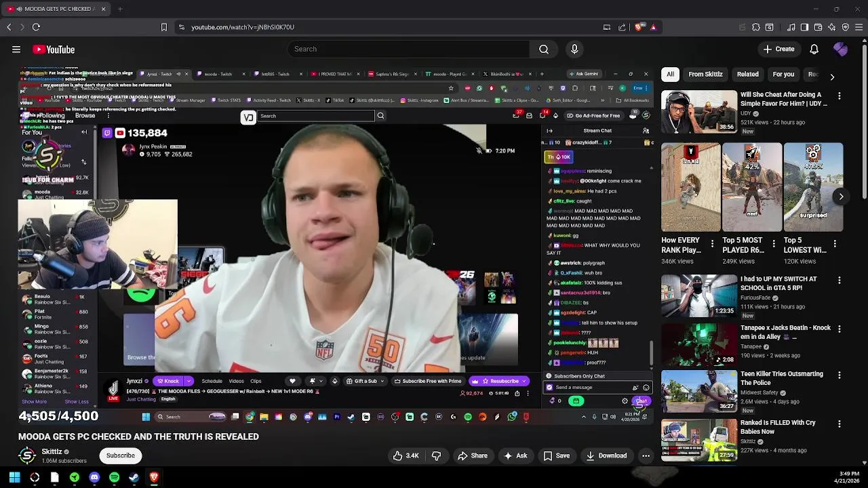This screenshot has height=488, width=868.
Task: Save the video to a playlist
Action: (556, 456)
